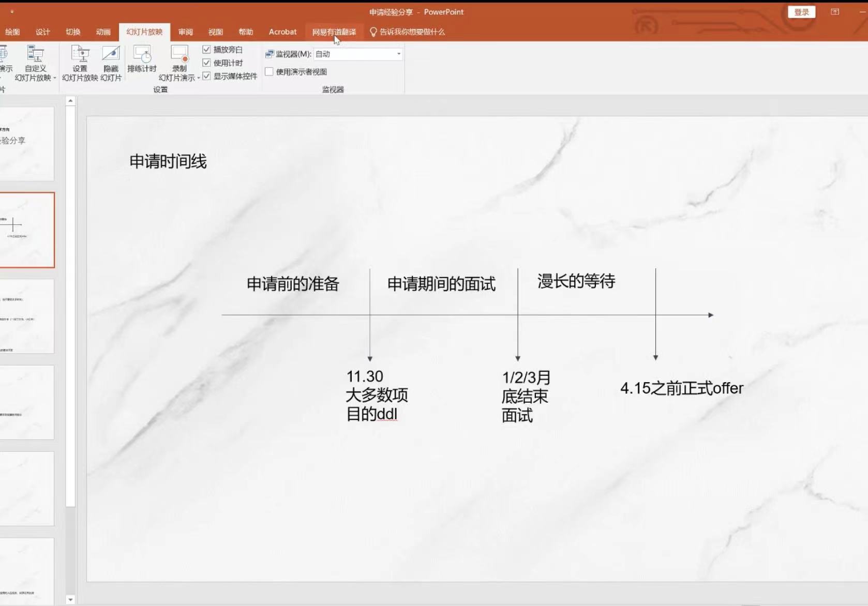Open the 监视器 dropdown list
868x606 pixels.
point(398,54)
